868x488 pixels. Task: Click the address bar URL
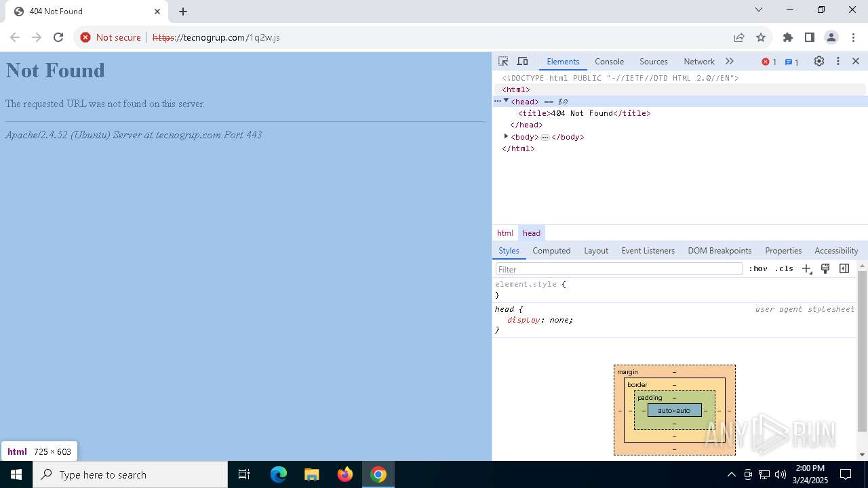coord(216,37)
